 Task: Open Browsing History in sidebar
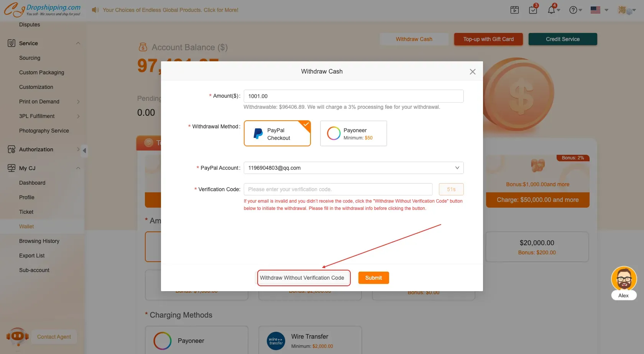[39, 241]
